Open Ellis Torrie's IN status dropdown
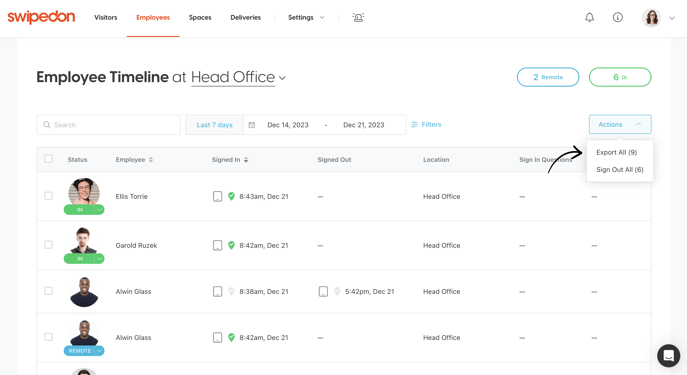Viewport: 687px width, 375px height. [x=99, y=210]
